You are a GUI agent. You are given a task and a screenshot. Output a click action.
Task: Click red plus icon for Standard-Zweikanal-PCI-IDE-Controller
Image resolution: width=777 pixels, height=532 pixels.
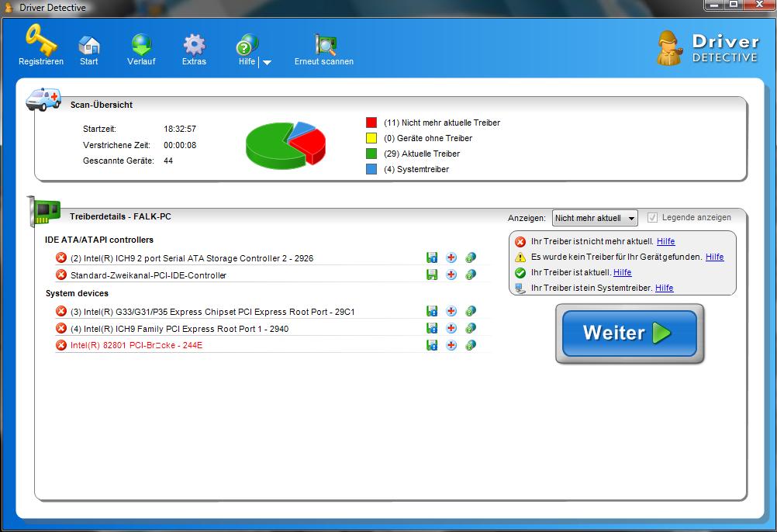451,275
